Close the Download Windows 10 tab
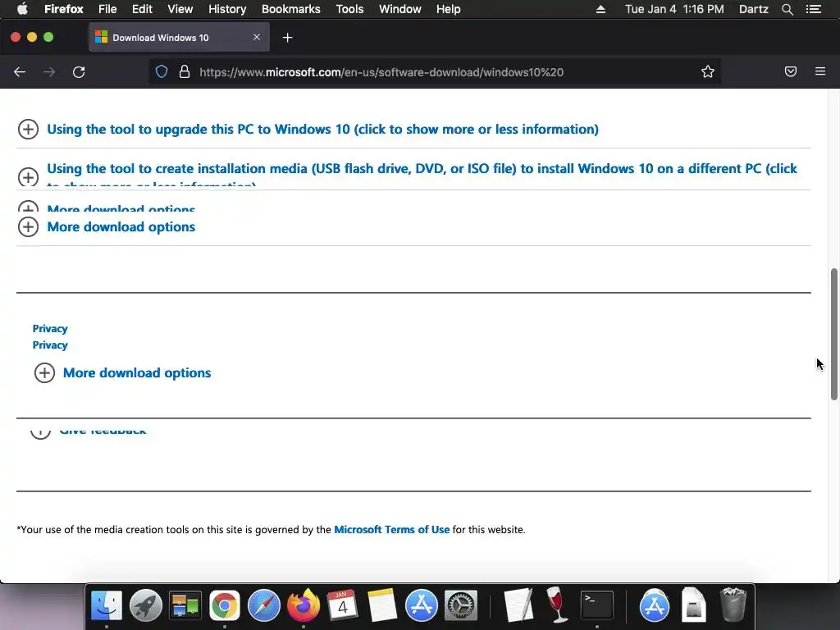The image size is (840, 630). tap(257, 37)
